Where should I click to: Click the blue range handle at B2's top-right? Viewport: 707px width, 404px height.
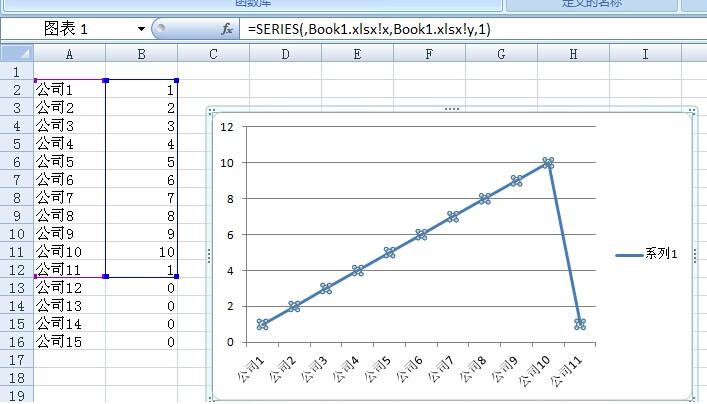pyautogui.click(x=177, y=80)
